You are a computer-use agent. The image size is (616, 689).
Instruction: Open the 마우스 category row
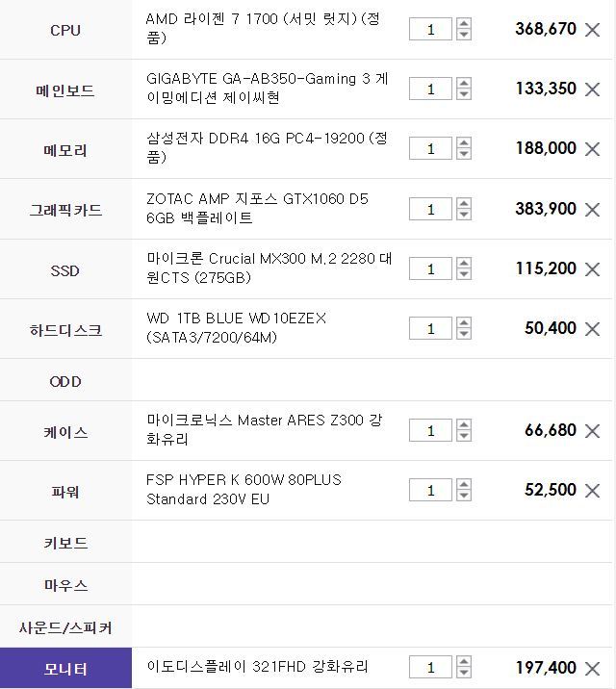click(x=65, y=584)
